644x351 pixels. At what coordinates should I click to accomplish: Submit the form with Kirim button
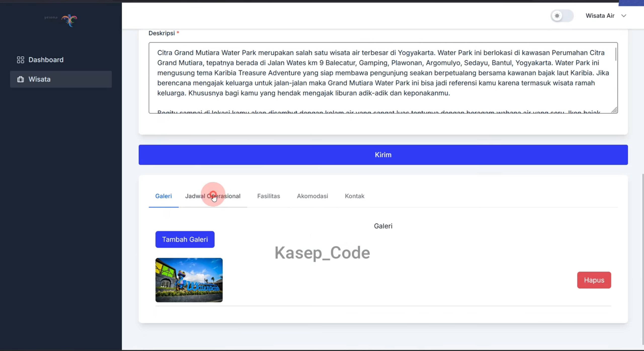tap(383, 155)
